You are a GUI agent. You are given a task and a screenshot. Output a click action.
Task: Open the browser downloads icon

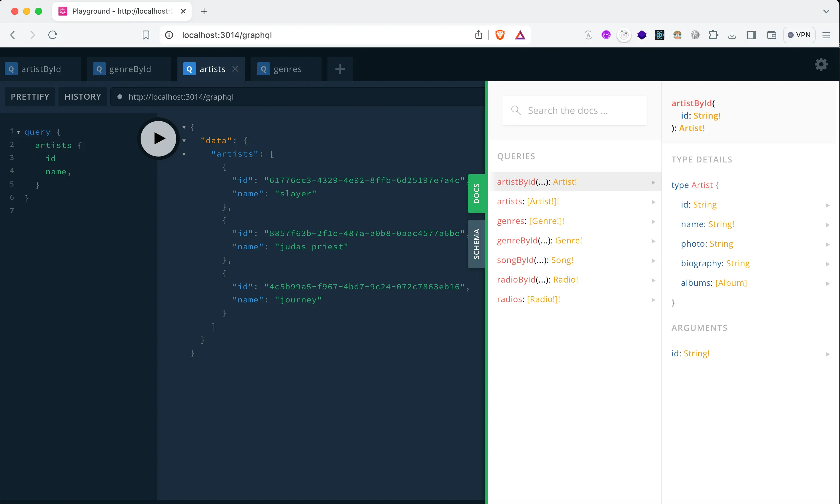[x=732, y=35]
